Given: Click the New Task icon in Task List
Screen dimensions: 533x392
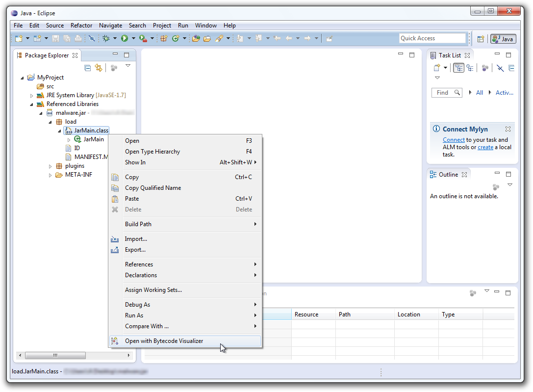Looking at the screenshot, I should [x=437, y=68].
